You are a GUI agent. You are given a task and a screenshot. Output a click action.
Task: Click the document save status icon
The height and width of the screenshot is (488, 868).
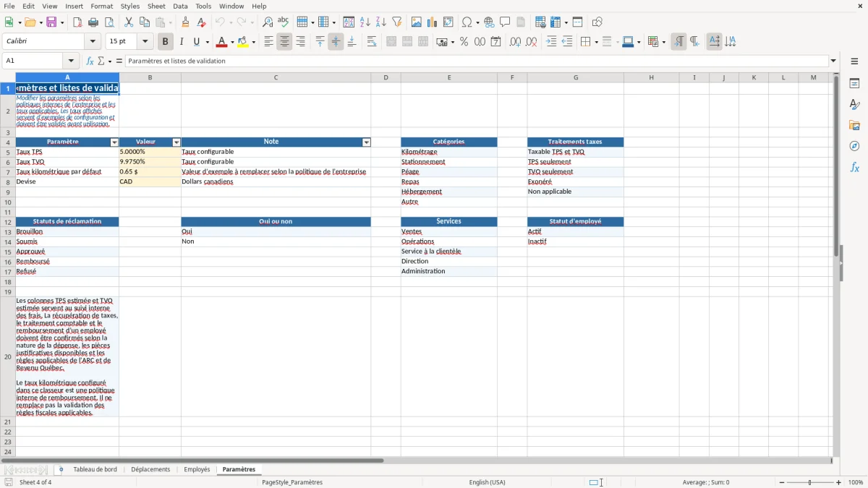[x=9, y=482]
